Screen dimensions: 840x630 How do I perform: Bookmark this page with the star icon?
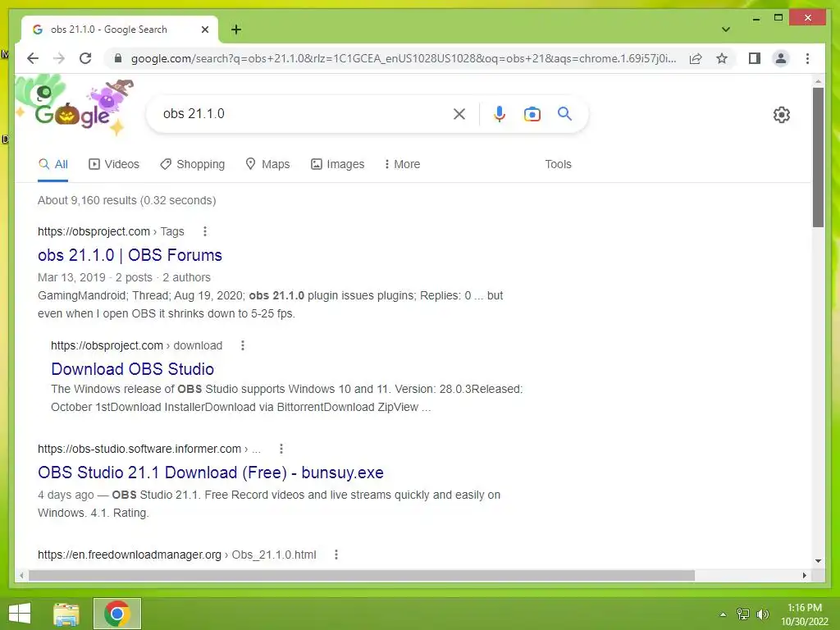point(722,58)
